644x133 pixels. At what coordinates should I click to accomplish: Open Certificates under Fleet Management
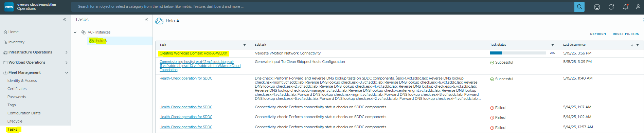click(17, 89)
